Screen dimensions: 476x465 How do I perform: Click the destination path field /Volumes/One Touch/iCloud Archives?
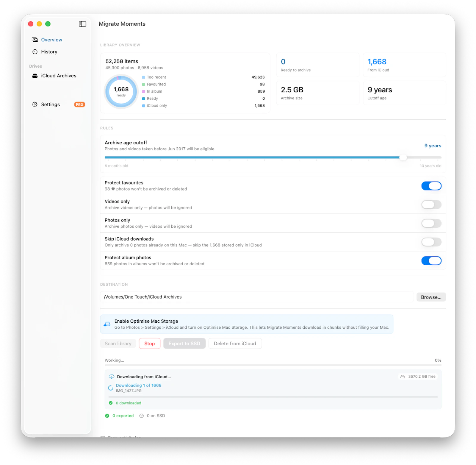pyautogui.click(x=257, y=297)
